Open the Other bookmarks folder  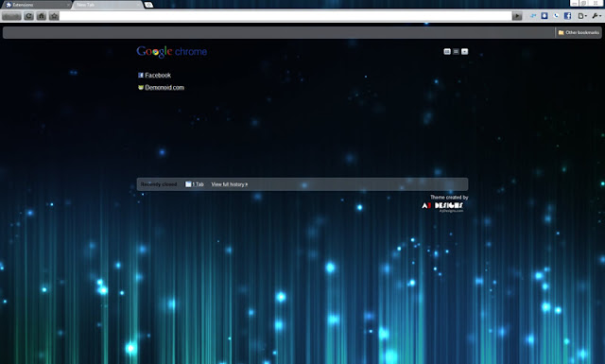579,33
